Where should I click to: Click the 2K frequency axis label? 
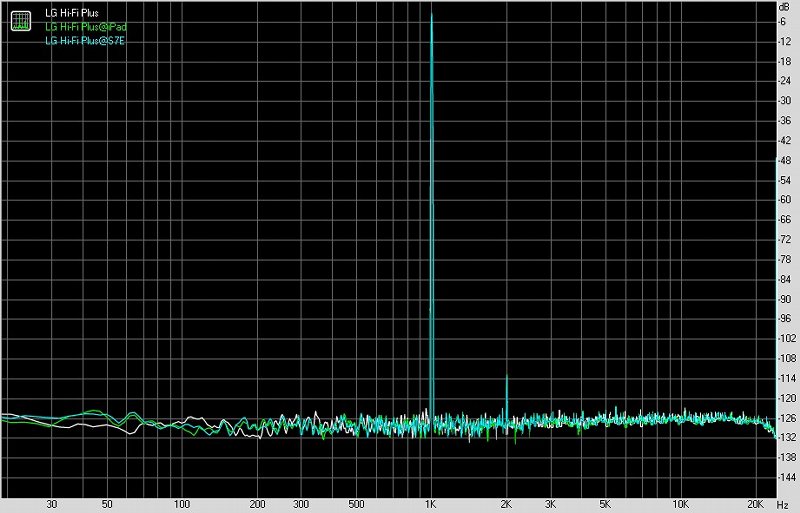tap(506, 504)
